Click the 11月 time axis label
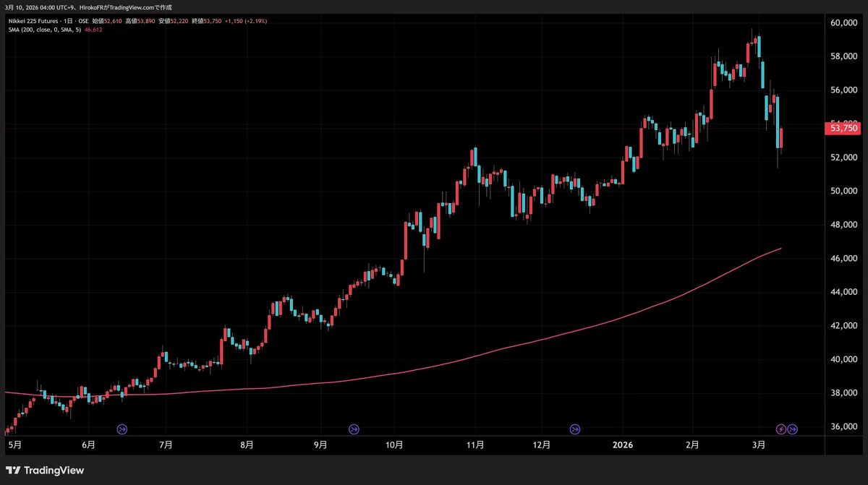The height and width of the screenshot is (485, 868). pos(475,445)
